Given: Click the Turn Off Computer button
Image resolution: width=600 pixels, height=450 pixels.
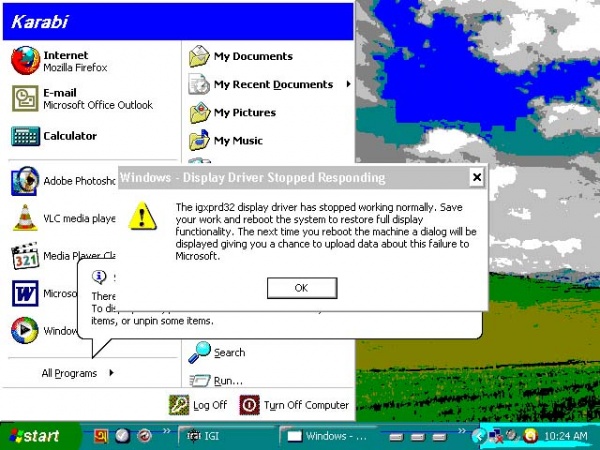Looking at the screenshot, I should pyautogui.click(x=294, y=405).
